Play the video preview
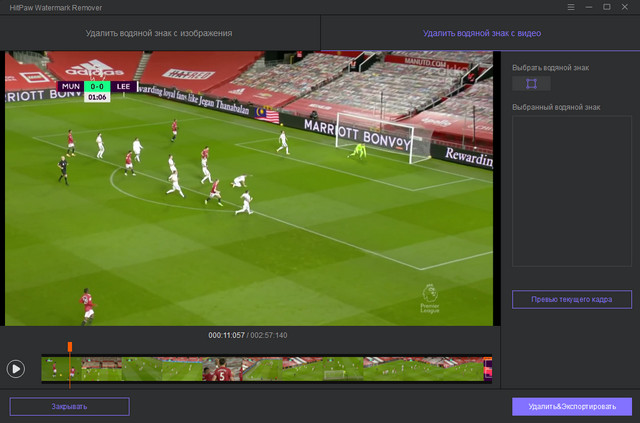Image resolution: width=640 pixels, height=423 pixels. (x=16, y=368)
